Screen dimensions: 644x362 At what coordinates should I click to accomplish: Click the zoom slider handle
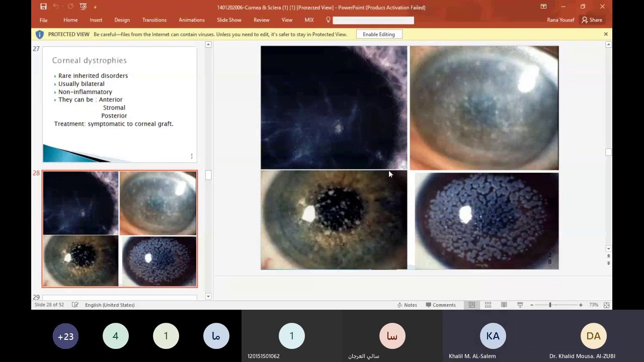[550, 305]
